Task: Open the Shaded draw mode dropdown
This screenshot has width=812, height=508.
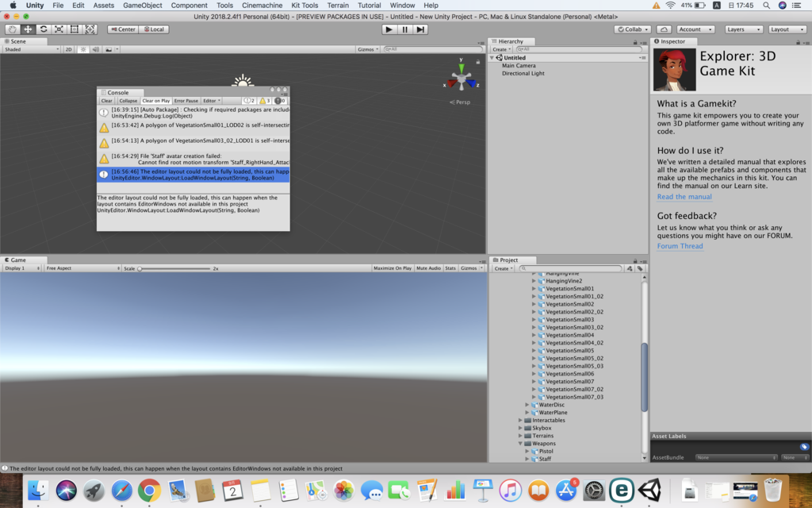Action: point(32,49)
